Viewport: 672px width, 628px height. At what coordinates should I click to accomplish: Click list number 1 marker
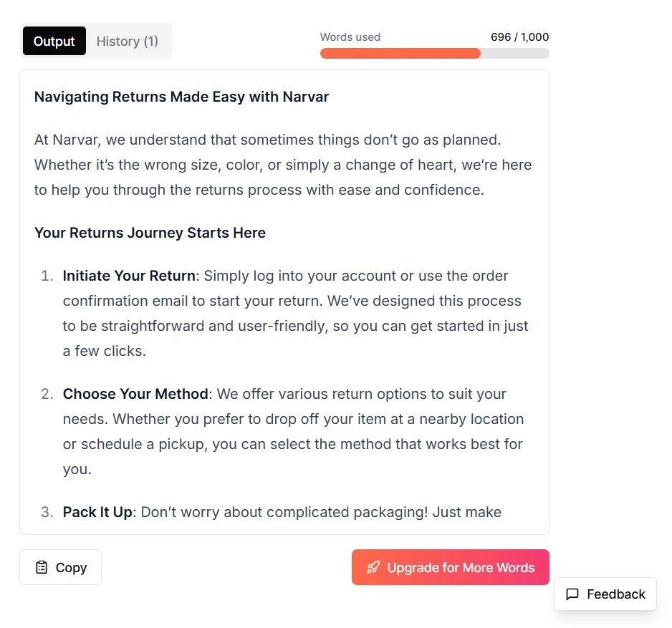click(x=47, y=276)
